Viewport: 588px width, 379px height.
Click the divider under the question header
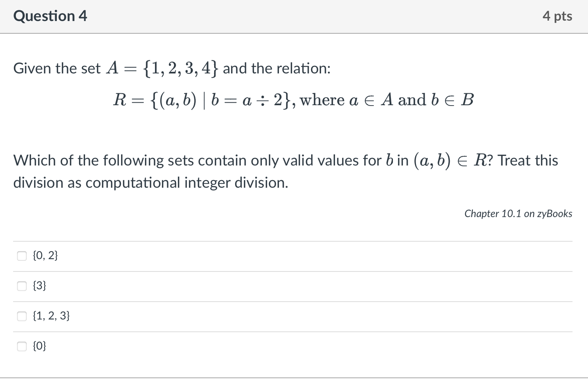coord(294,34)
